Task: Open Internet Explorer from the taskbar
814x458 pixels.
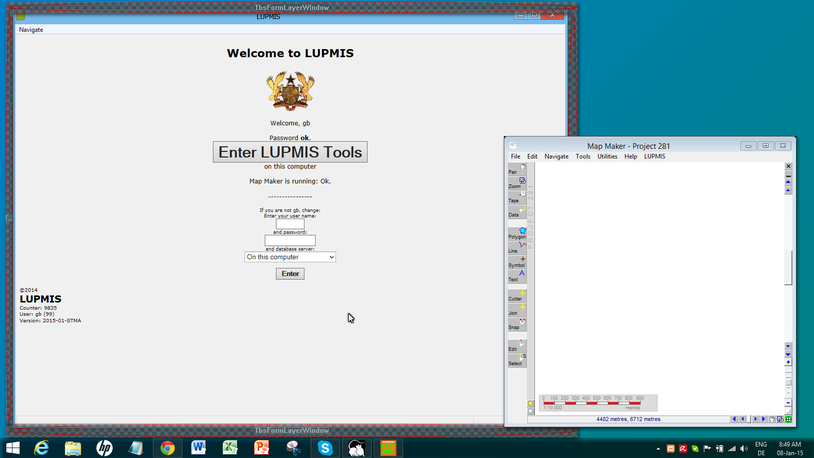Action: 42,448
